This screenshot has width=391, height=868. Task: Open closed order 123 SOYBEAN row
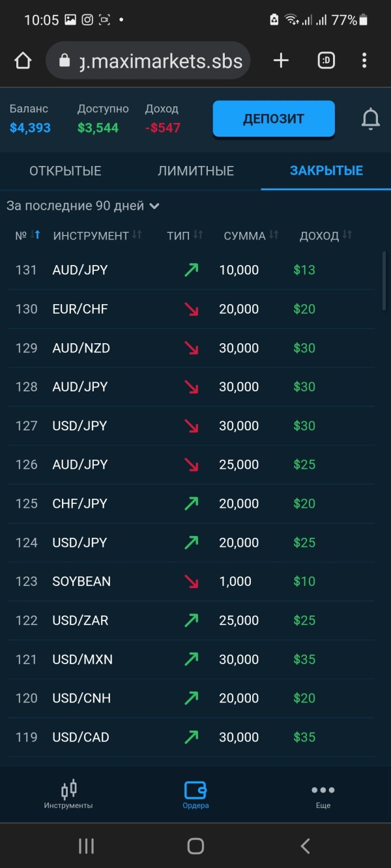click(x=192, y=581)
